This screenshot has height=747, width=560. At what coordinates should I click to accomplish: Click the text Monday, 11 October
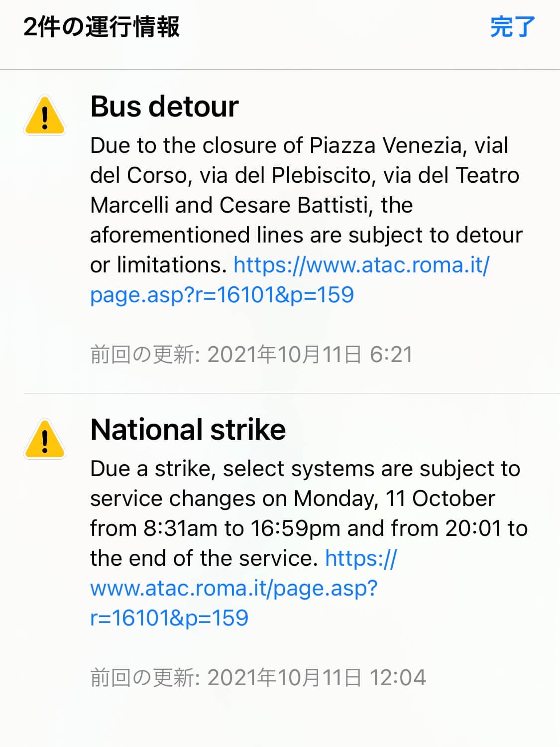coord(394,498)
